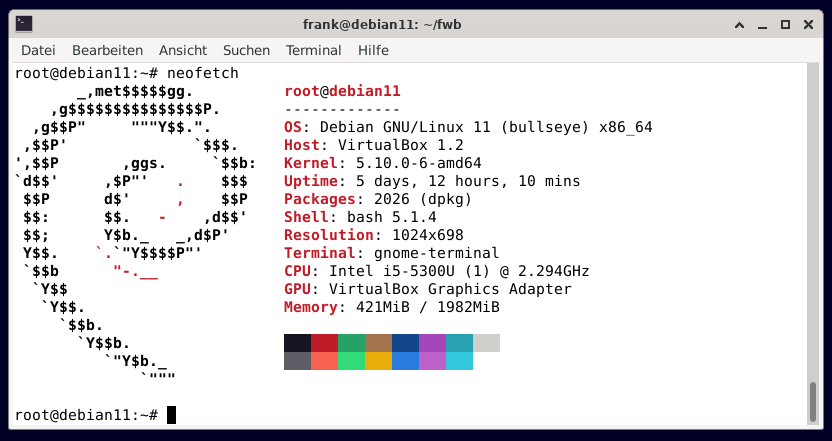Image resolution: width=832 pixels, height=441 pixels.
Task: Select the yellow color block in bottom palette row
Action: [378, 361]
